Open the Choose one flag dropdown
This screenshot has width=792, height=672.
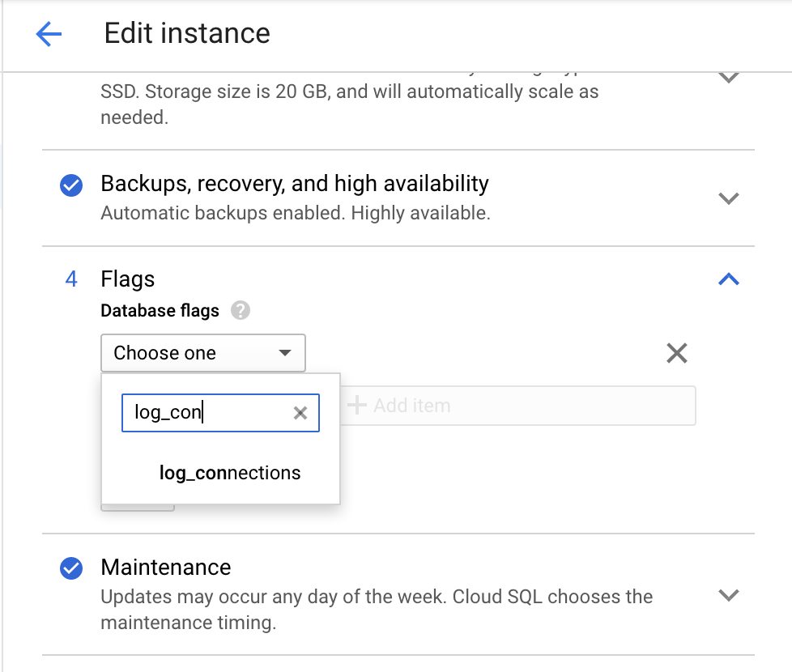[202, 353]
